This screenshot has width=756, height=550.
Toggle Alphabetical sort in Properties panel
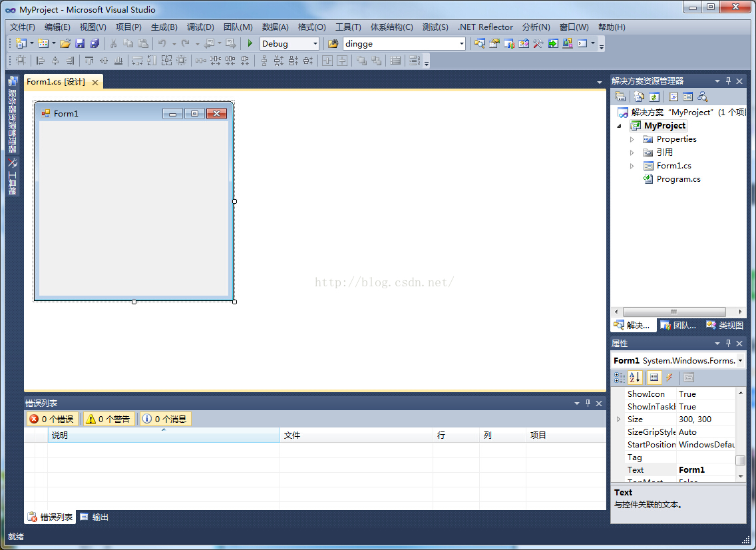(635, 378)
